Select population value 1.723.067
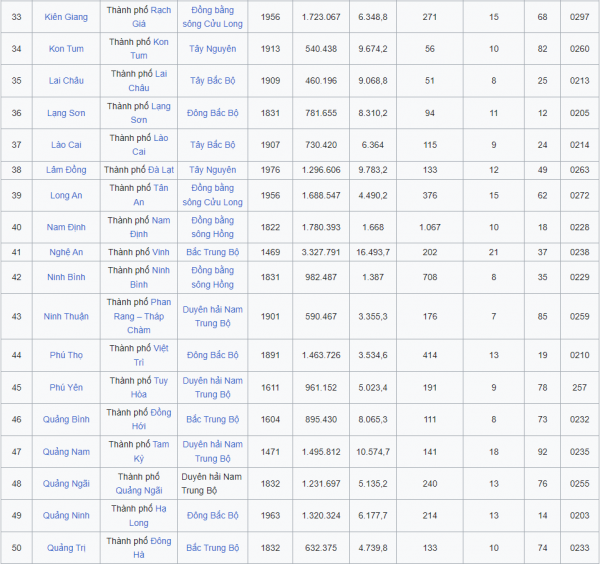 (321, 17)
